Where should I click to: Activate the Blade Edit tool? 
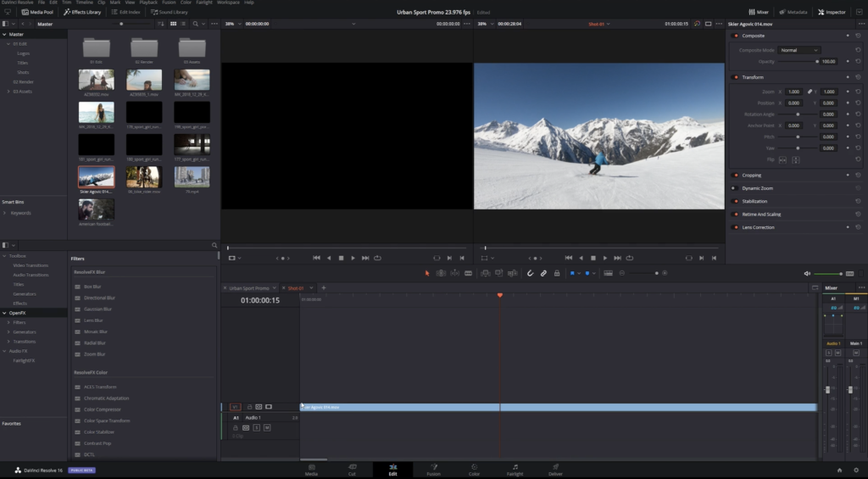[x=468, y=273]
